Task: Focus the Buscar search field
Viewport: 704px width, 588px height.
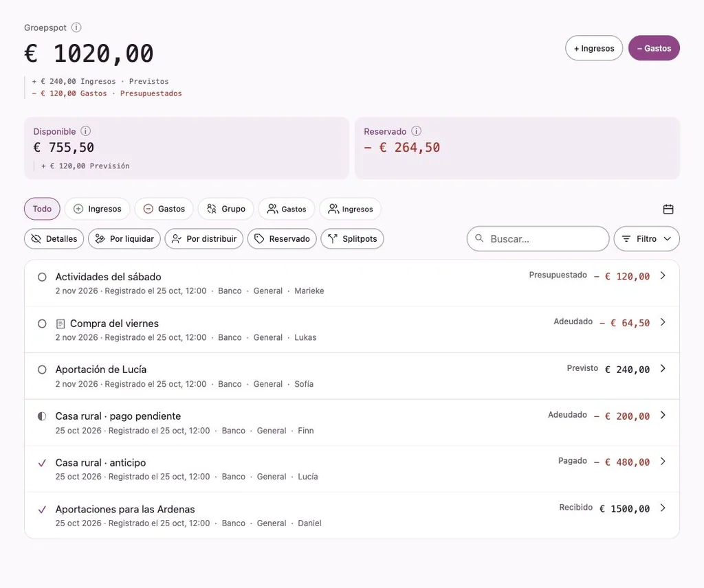Action: pos(538,238)
